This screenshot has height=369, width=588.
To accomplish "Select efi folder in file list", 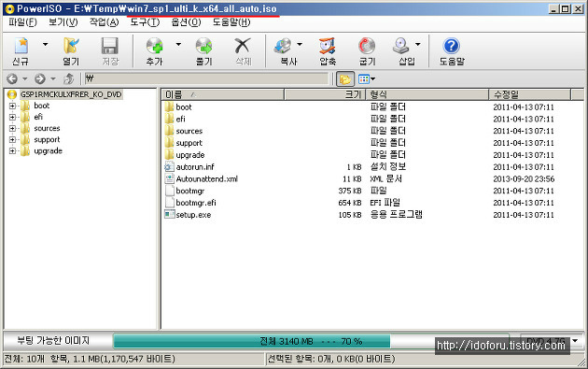I will (x=181, y=119).
